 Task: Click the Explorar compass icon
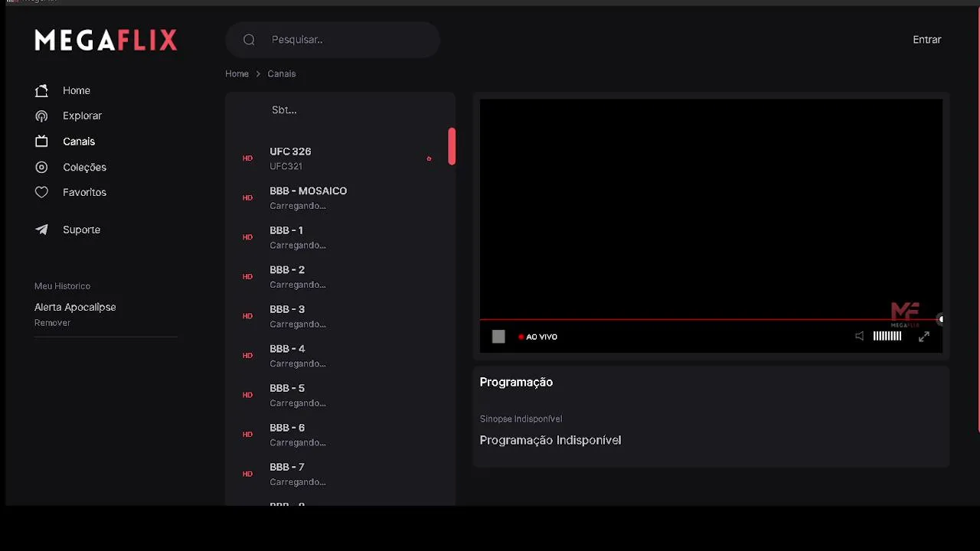pos(41,116)
